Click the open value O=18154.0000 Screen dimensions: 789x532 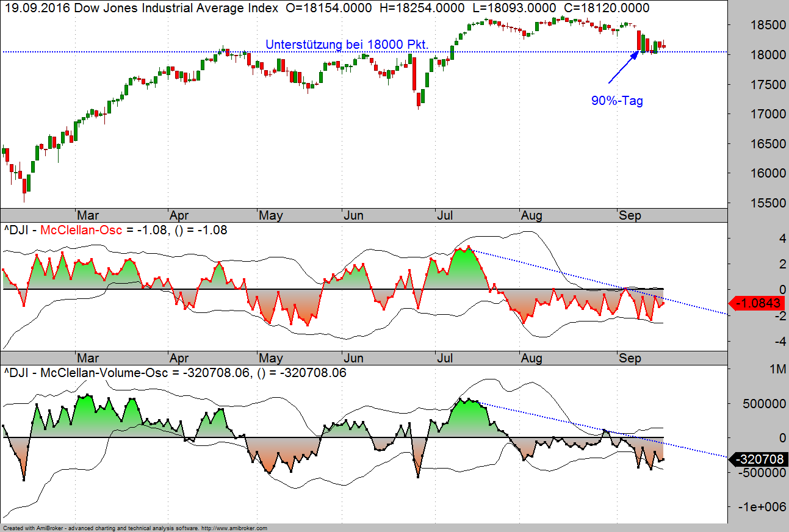328,8
